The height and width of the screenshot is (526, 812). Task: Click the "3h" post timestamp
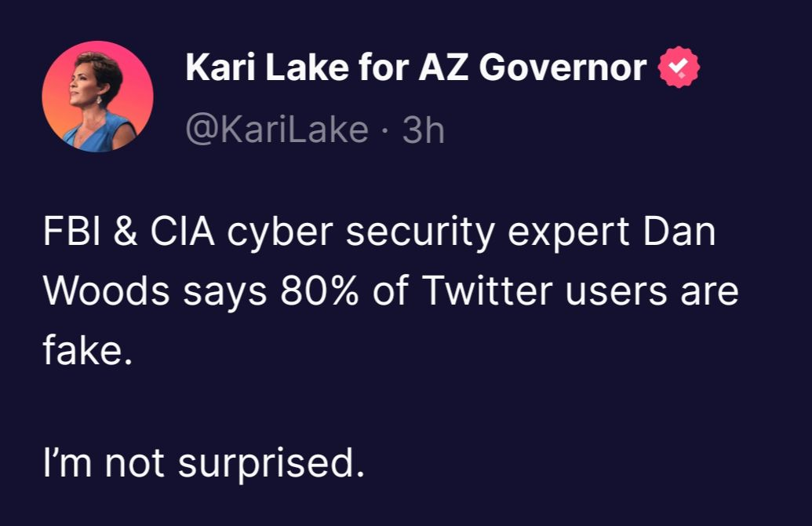tap(423, 130)
